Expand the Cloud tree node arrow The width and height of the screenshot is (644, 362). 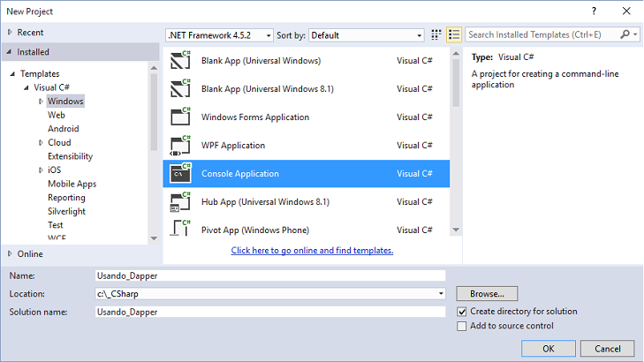coord(41,142)
